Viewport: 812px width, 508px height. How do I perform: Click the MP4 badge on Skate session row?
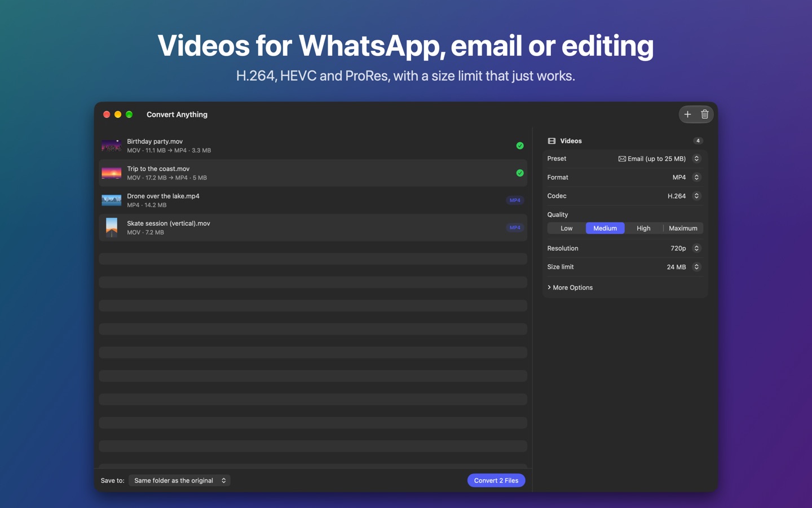(515, 227)
